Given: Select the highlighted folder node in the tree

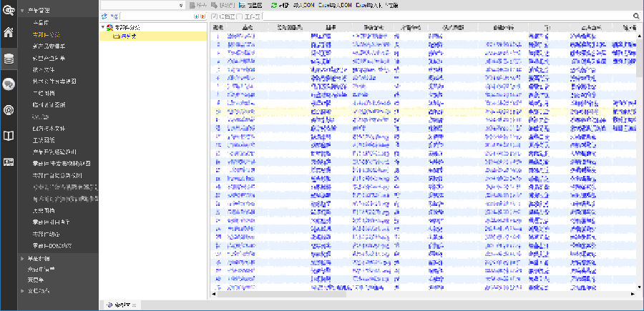Looking at the screenshot, I should pos(129,35).
